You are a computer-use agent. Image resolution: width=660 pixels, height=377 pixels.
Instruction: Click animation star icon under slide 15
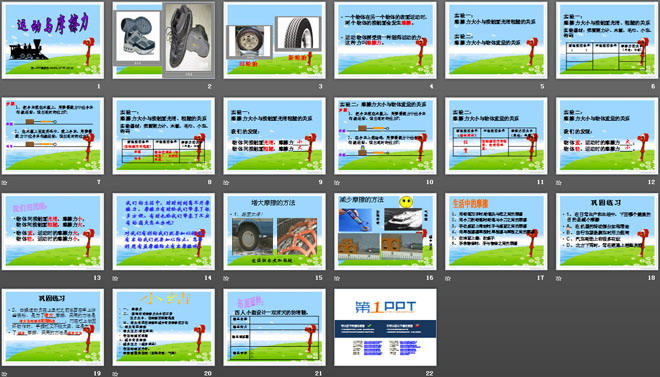(x=226, y=278)
